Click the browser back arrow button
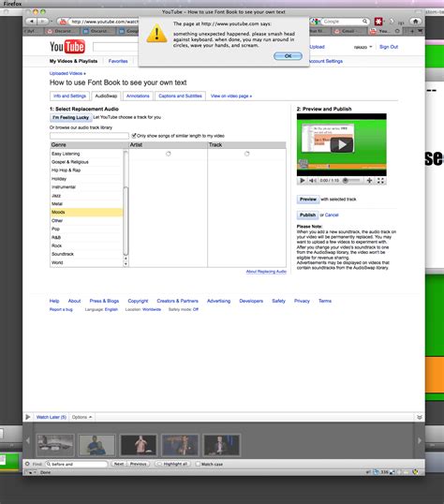Viewport: 444px width, 504px height. click(32, 22)
